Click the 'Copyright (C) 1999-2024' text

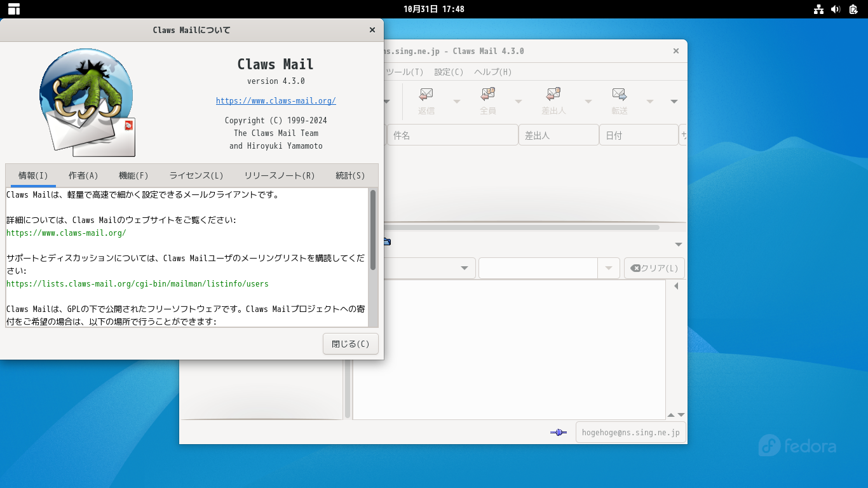pos(276,120)
